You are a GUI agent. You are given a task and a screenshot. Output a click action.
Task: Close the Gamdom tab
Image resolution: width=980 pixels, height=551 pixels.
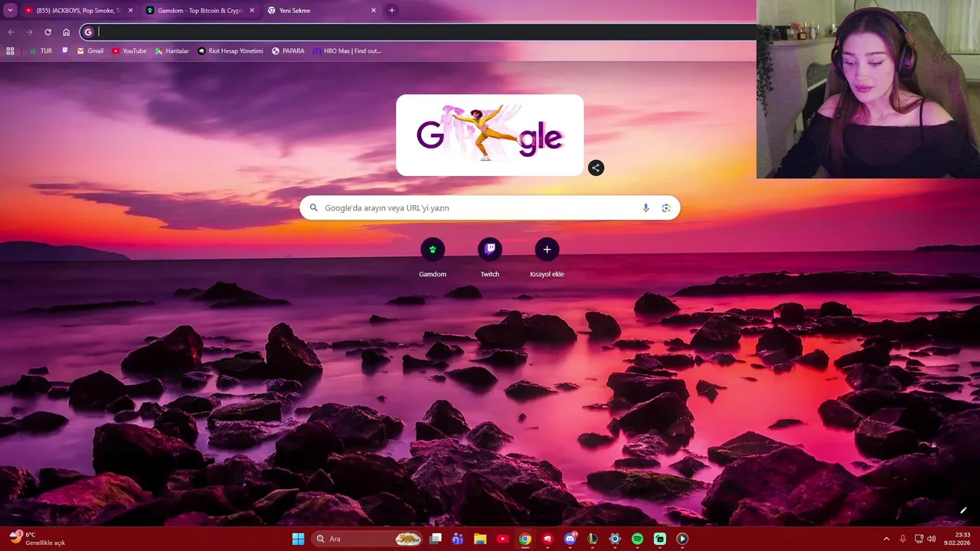[x=252, y=11]
